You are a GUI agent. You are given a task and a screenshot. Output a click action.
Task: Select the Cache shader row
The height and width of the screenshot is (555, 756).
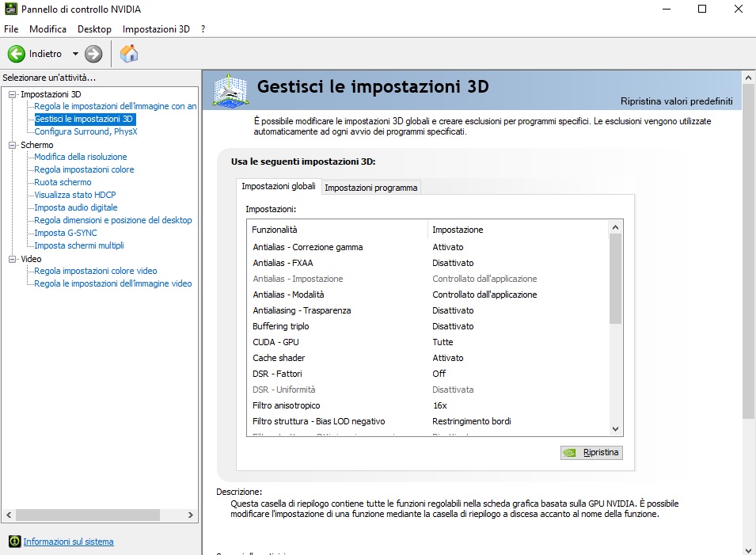click(x=427, y=358)
